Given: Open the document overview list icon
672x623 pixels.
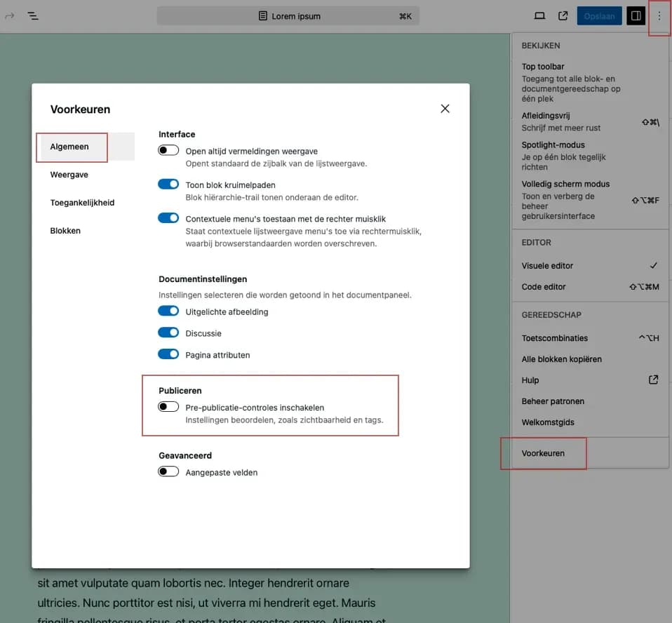Looking at the screenshot, I should 32,16.
